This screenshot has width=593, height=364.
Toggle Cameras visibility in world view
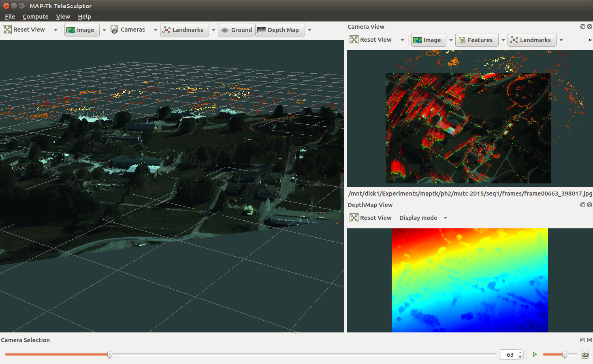tap(128, 30)
